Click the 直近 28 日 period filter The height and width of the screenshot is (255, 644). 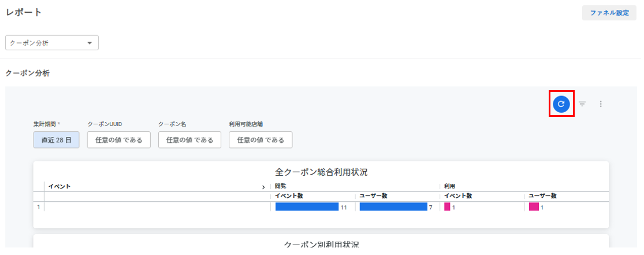click(x=56, y=140)
